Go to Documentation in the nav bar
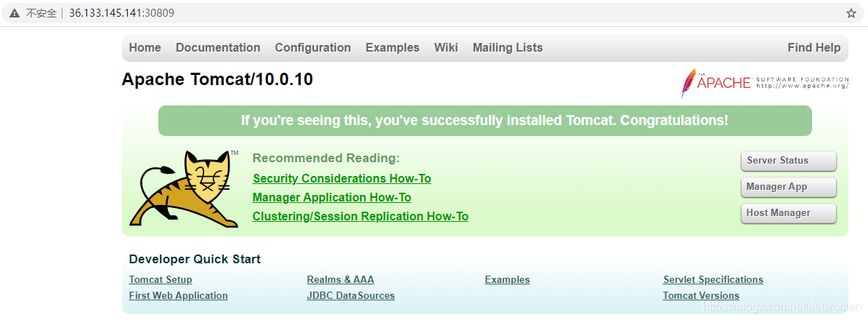This screenshot has width=868, height=320. [218, 48]
